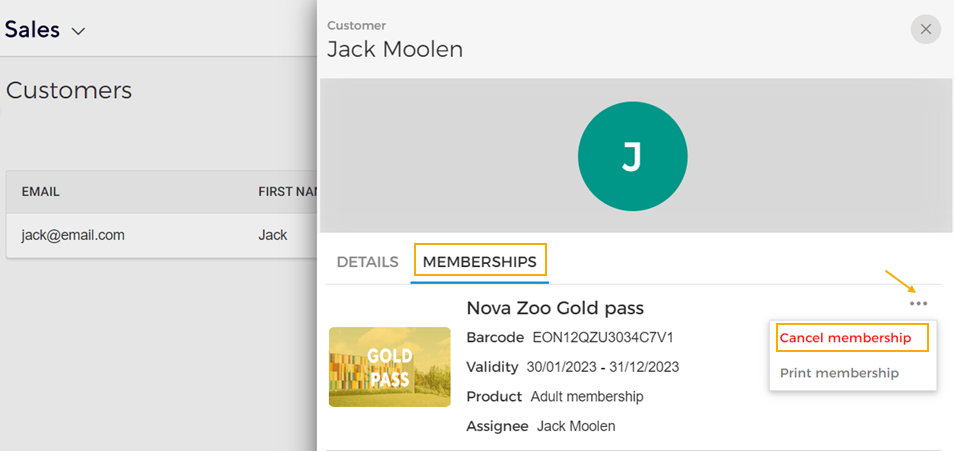Click the validity date range text
Viewport: 955px width, 451px height.
pyautogui.click(x=603, y=367)
